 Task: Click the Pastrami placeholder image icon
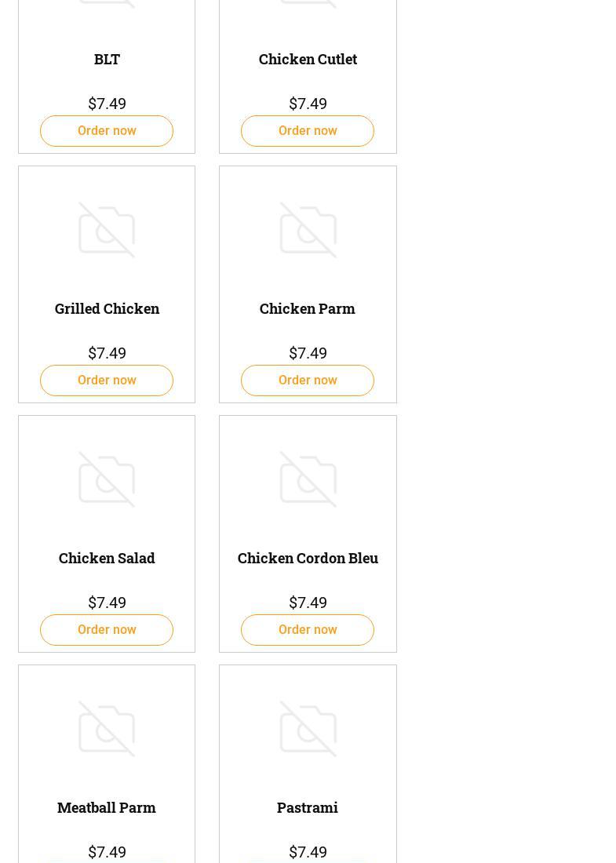coord(308,729)
